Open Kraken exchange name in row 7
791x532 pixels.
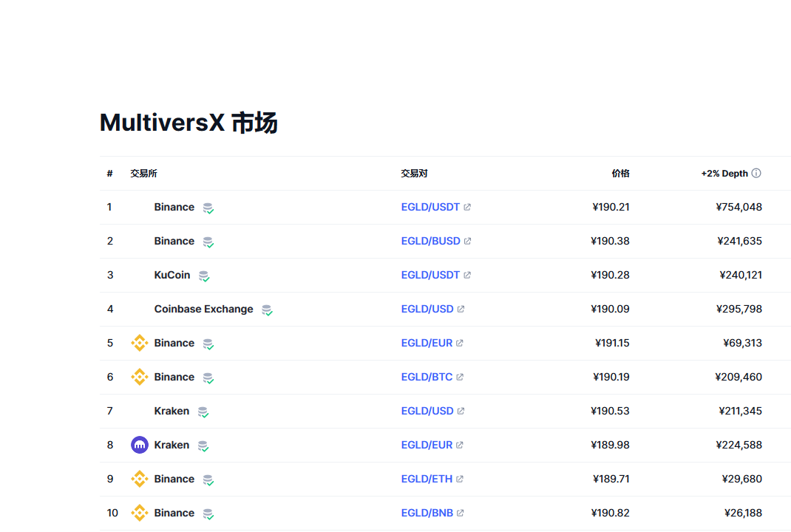tap(172, 411)
